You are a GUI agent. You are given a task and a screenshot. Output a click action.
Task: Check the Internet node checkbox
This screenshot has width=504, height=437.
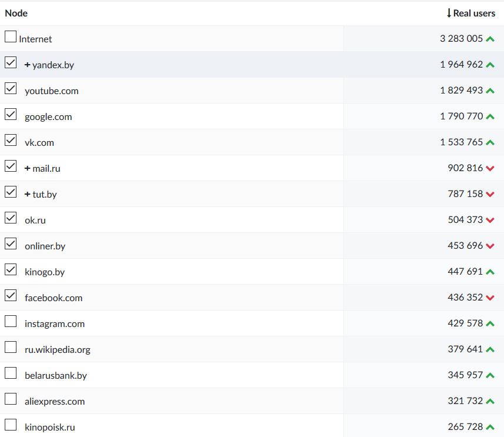[11, 36]
